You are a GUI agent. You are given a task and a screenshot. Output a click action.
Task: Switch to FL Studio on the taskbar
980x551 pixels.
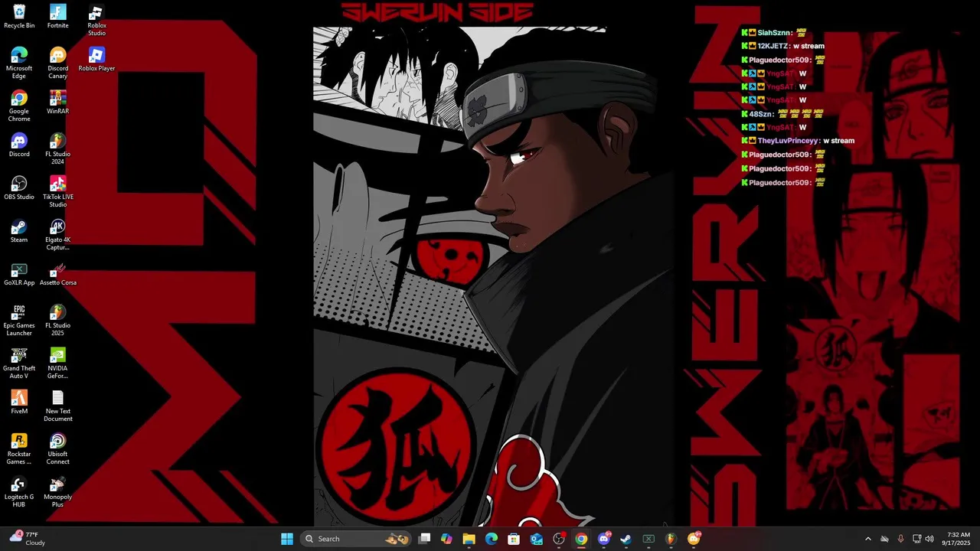click(x=671, y=539)
